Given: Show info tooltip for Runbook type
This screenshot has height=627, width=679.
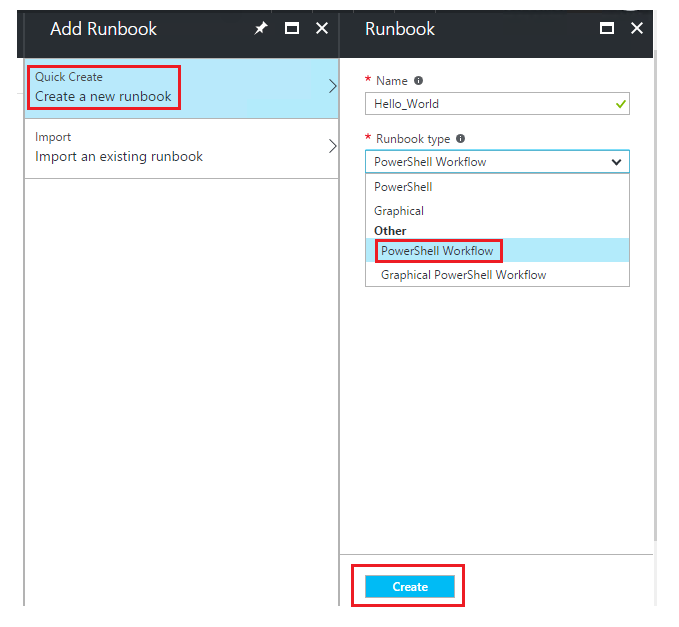Looking at the screenshot, I should [460, 139].
